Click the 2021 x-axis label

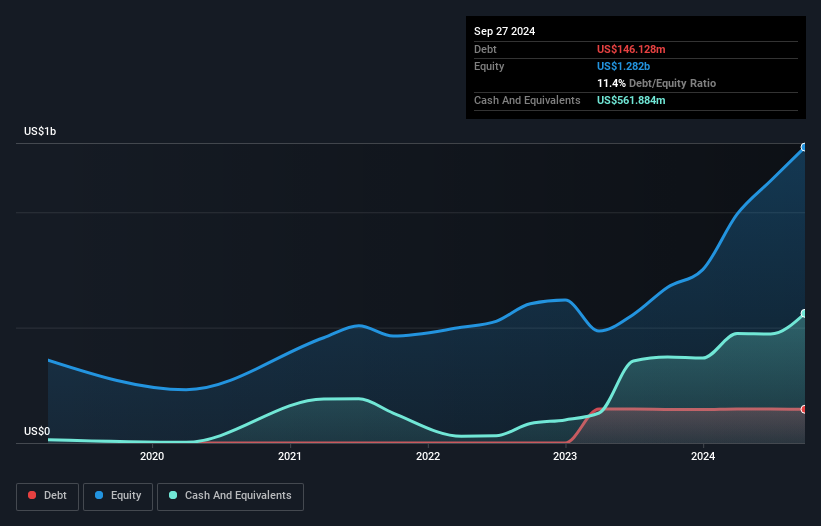pyautogui.click(x=290, y=456)
